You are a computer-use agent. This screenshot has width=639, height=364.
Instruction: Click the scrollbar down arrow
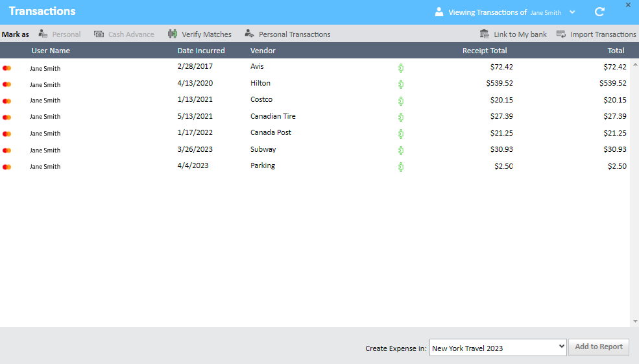(634, 321)
